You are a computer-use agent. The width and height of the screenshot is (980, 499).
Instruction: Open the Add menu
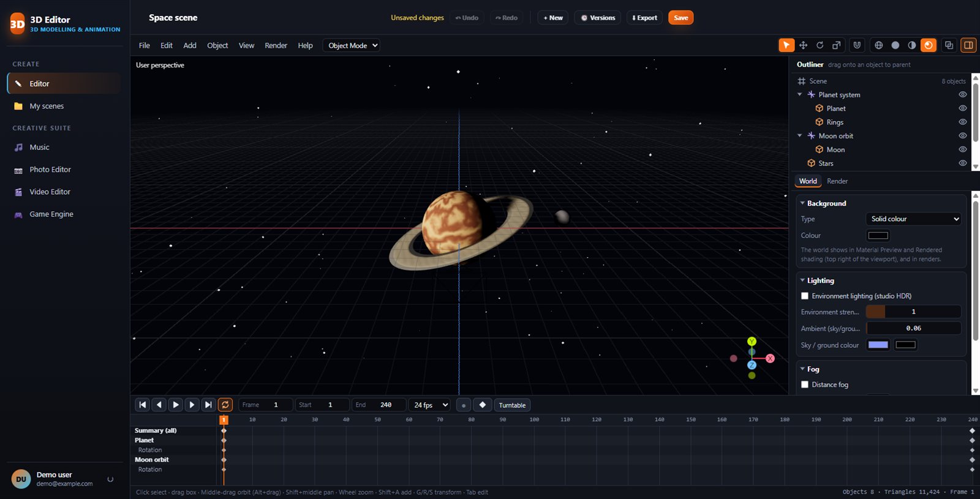(190, 45)
